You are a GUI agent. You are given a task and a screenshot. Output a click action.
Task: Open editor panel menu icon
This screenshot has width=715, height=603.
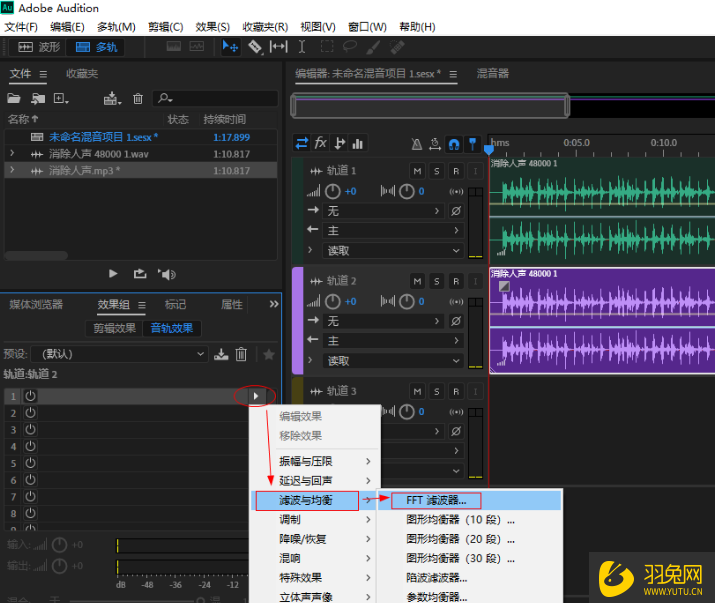pos(453,74)
